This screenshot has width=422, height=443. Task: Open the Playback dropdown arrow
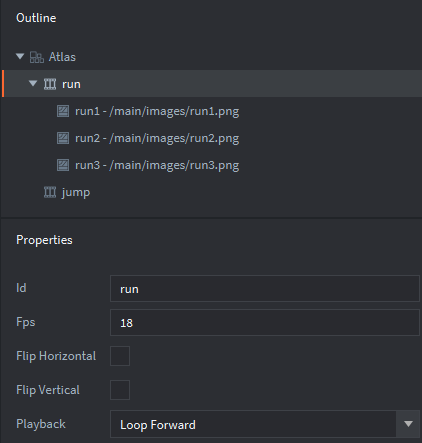408,424
